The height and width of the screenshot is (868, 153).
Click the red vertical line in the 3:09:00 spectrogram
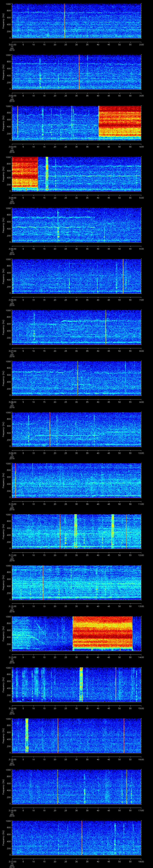[50, 429]
